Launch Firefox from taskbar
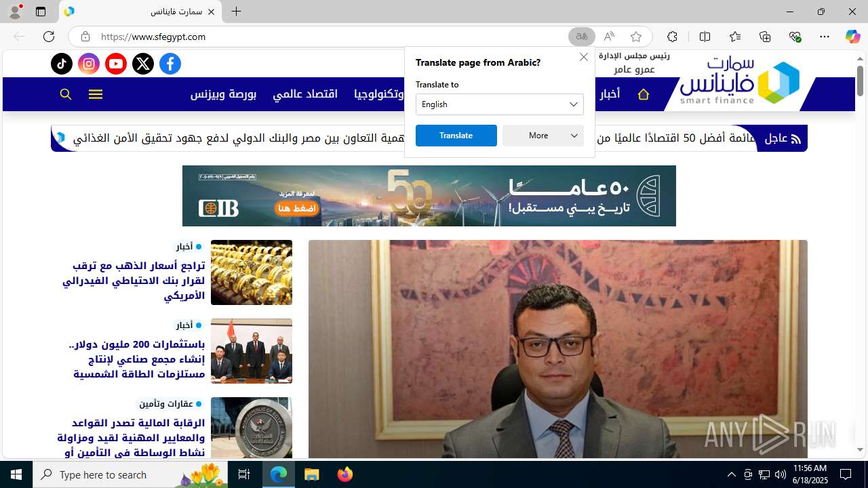The image size is (868, 488). tap(345, 474)
